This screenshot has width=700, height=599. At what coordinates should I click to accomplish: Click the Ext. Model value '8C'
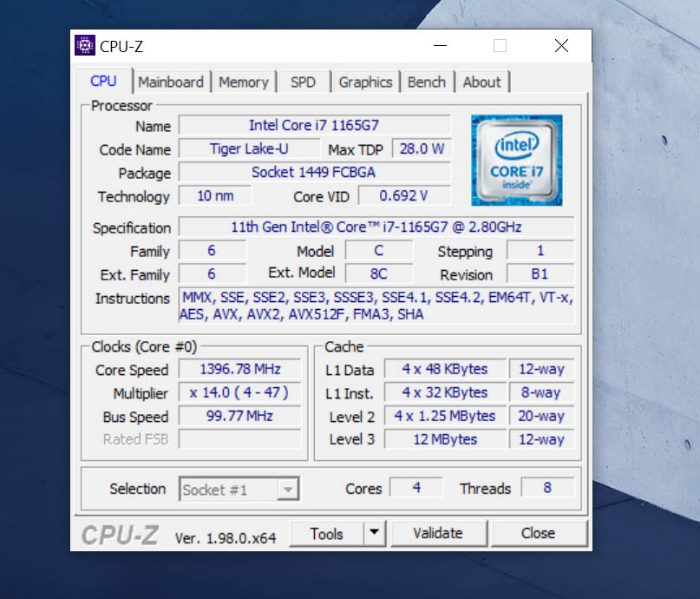378,273
